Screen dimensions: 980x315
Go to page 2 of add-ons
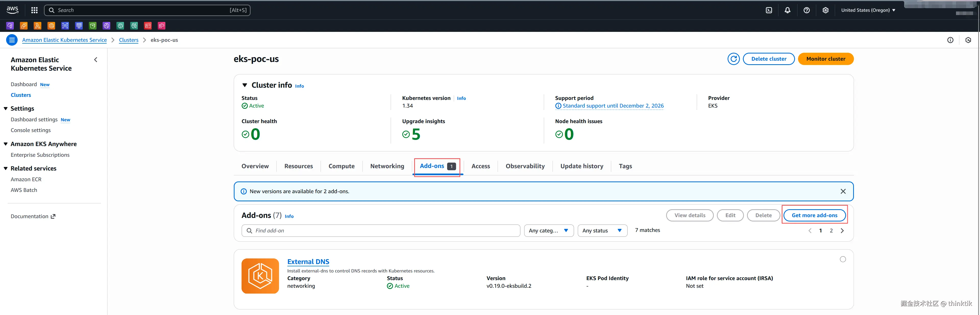(x=831, y=231)
